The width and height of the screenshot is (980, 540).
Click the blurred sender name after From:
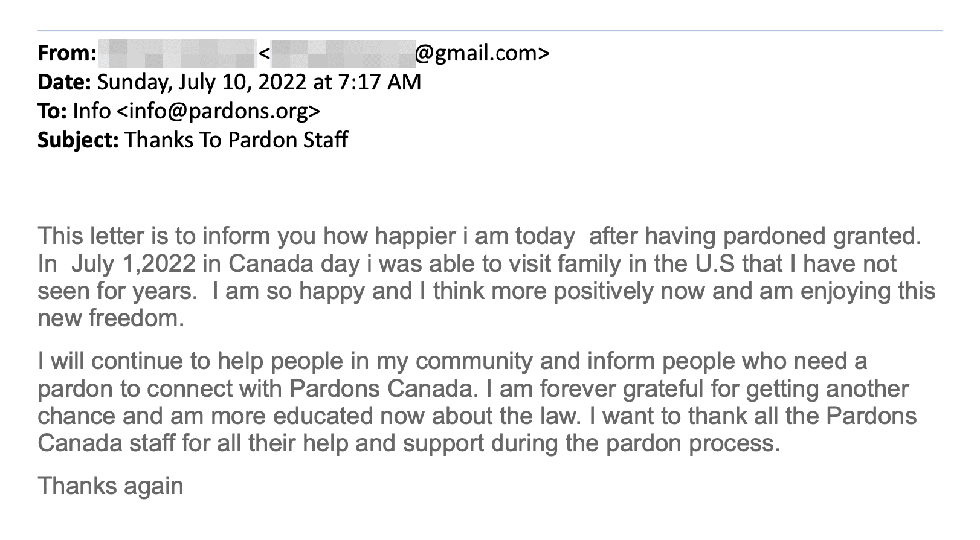pos(177,53)
